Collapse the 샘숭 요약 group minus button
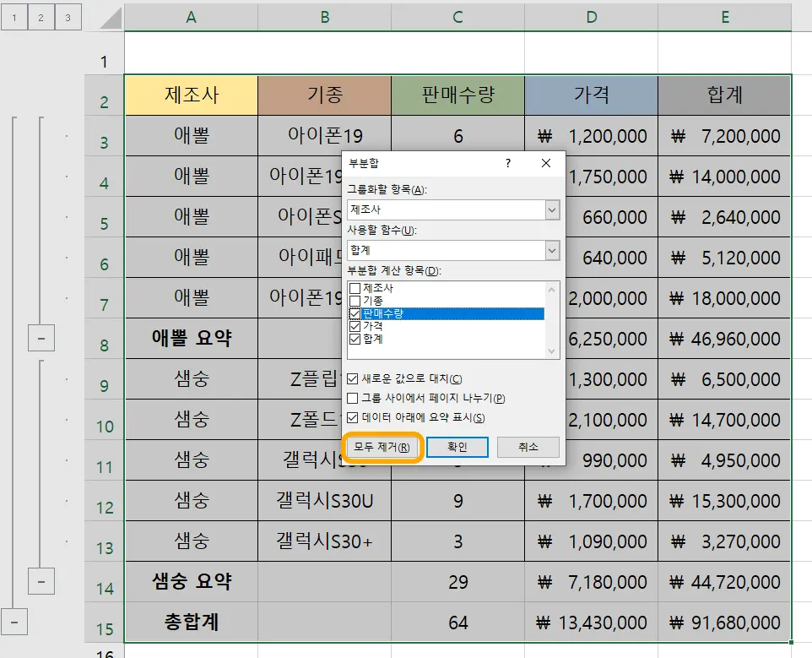Screen dimensions: 812x658 click(x=41, y=581)
